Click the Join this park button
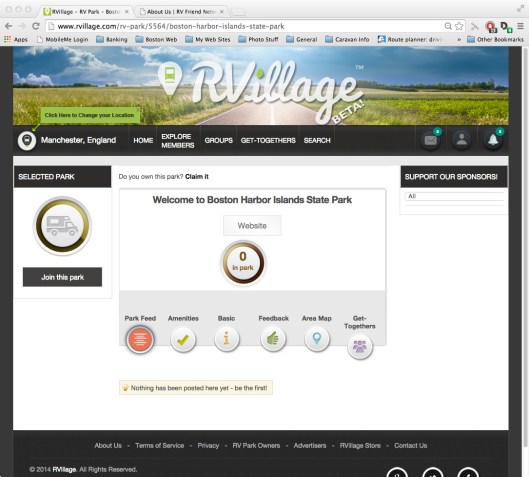This screenshot has width=529, height=477. [62, 277]
